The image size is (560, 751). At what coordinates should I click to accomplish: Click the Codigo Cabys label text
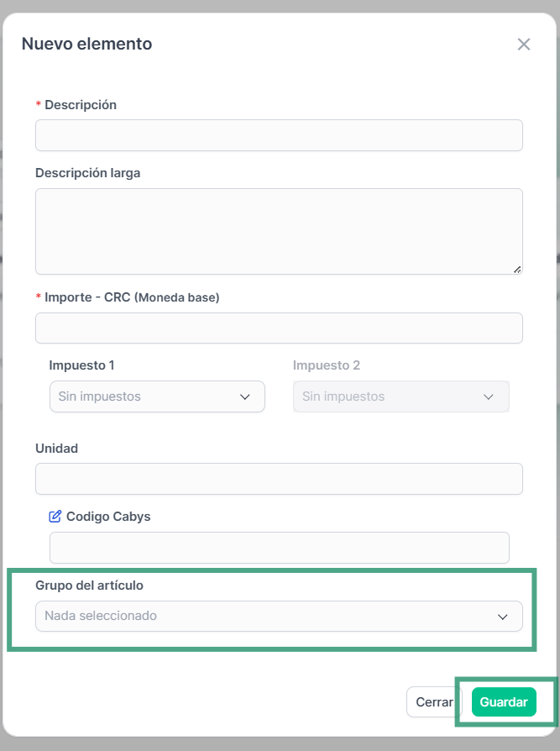point(108,517)
